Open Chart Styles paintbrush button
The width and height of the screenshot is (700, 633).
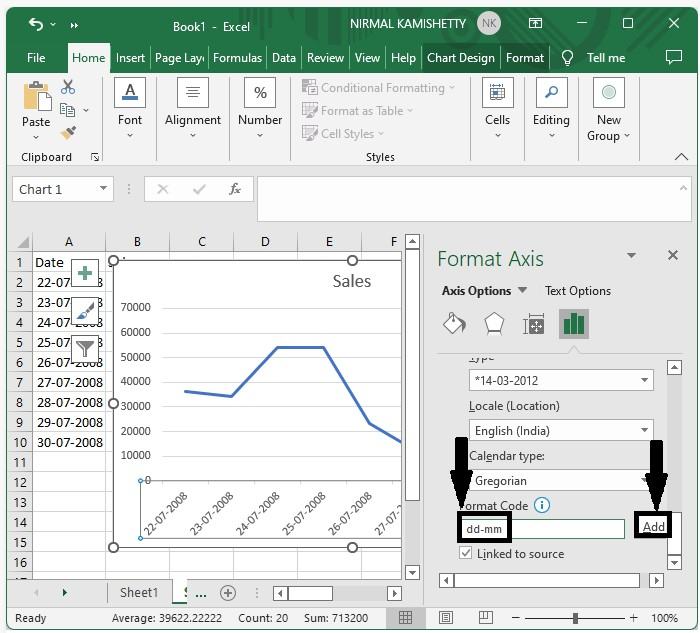coord(86,310)
